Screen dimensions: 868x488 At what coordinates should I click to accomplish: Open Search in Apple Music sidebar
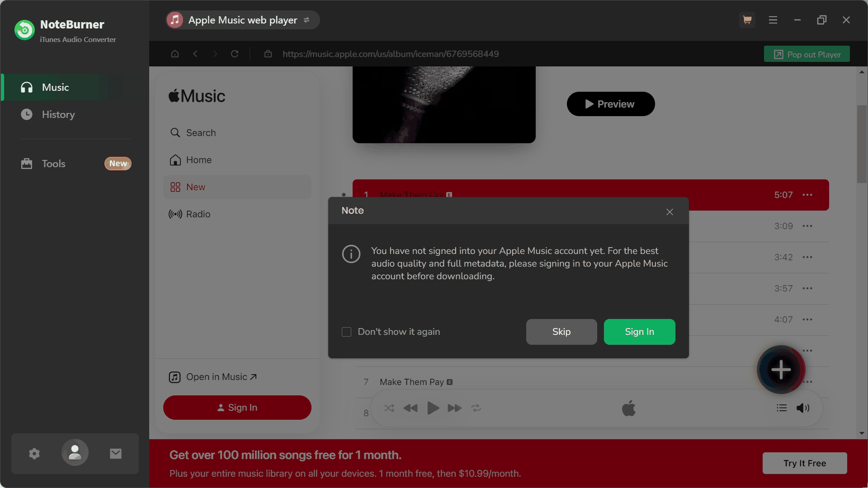[237, 133]
